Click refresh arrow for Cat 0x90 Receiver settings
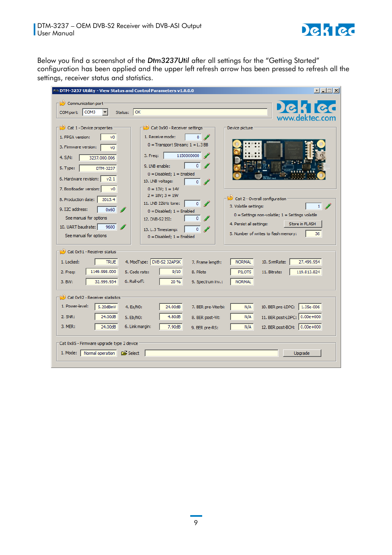This screenshot has height=555, width=392. (146, 127)
